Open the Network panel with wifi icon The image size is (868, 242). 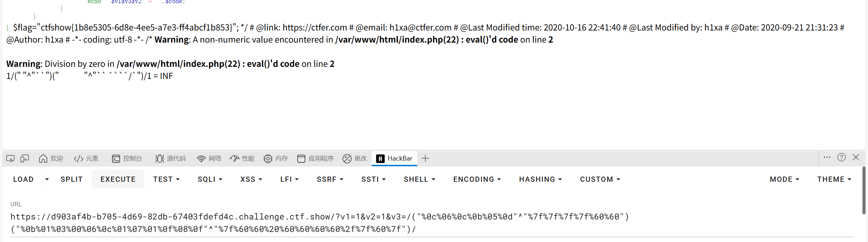point(209,159)
